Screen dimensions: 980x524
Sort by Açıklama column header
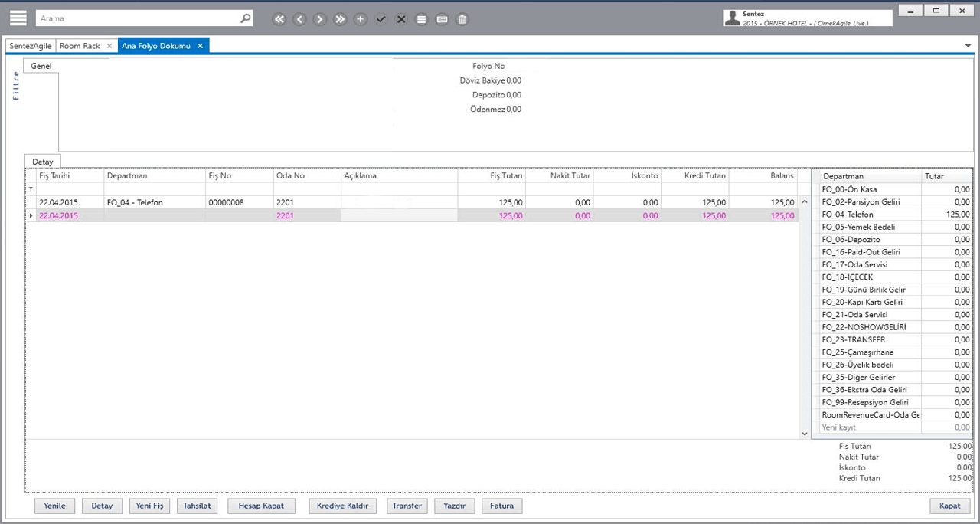coord(399,175)
